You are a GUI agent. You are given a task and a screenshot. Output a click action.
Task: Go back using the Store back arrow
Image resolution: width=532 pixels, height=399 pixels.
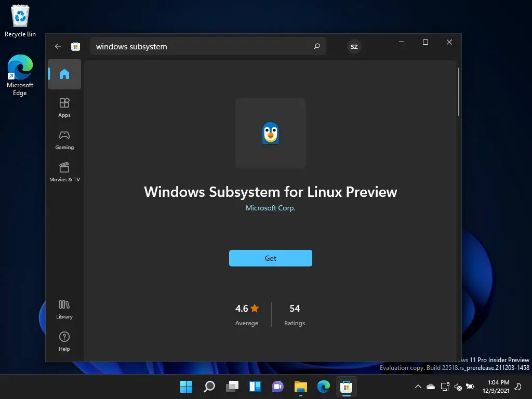(x=58, y=46)
